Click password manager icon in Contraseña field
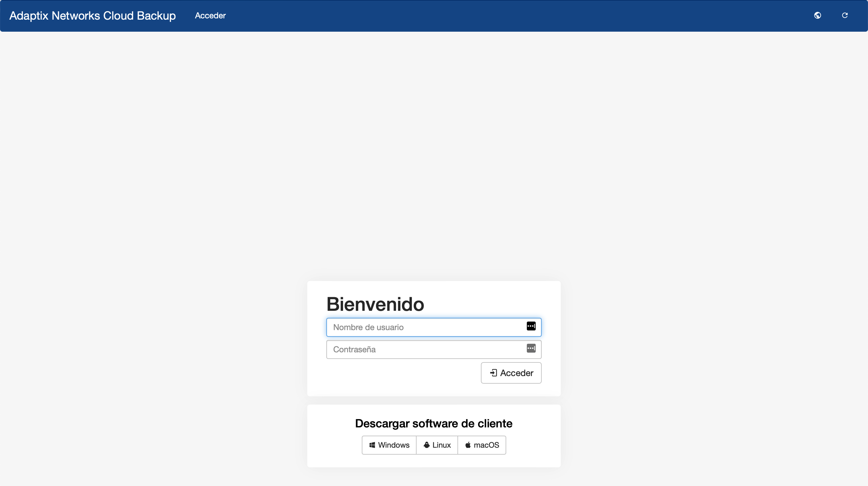 click(x=531, y=349)
